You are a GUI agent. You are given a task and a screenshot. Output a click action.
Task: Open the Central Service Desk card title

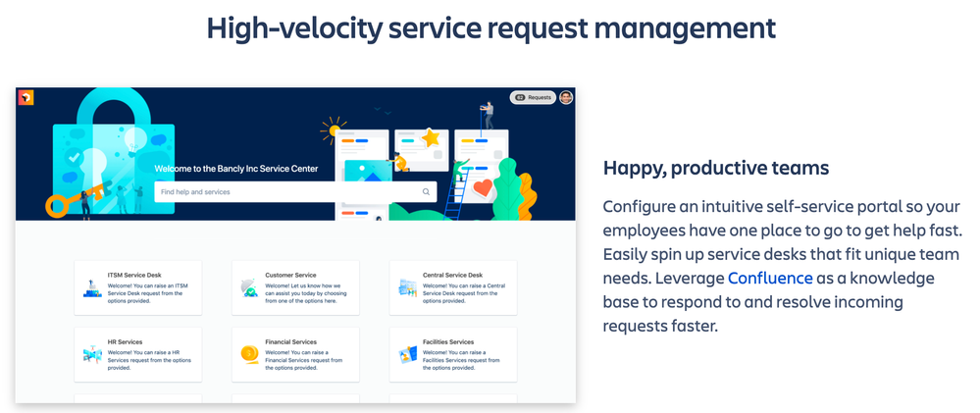tap(452, 275)
